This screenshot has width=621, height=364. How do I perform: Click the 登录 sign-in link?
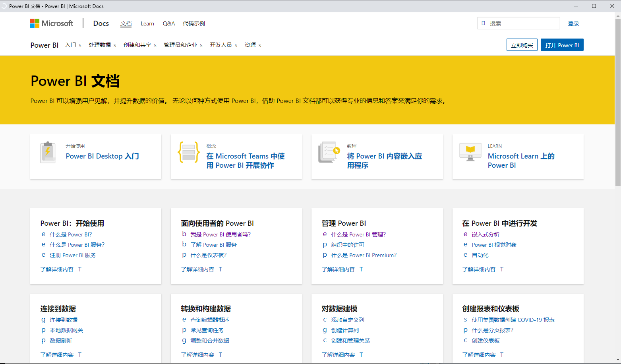[573, 23]
